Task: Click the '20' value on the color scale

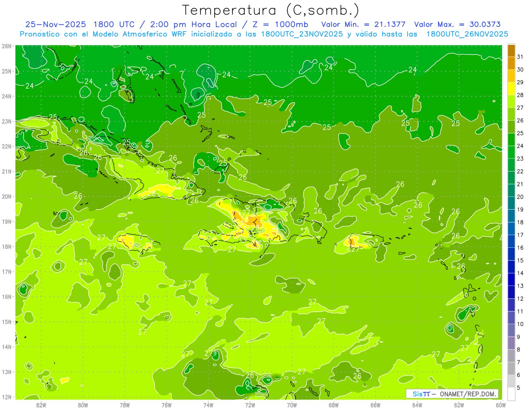Action: pos(520,197)
